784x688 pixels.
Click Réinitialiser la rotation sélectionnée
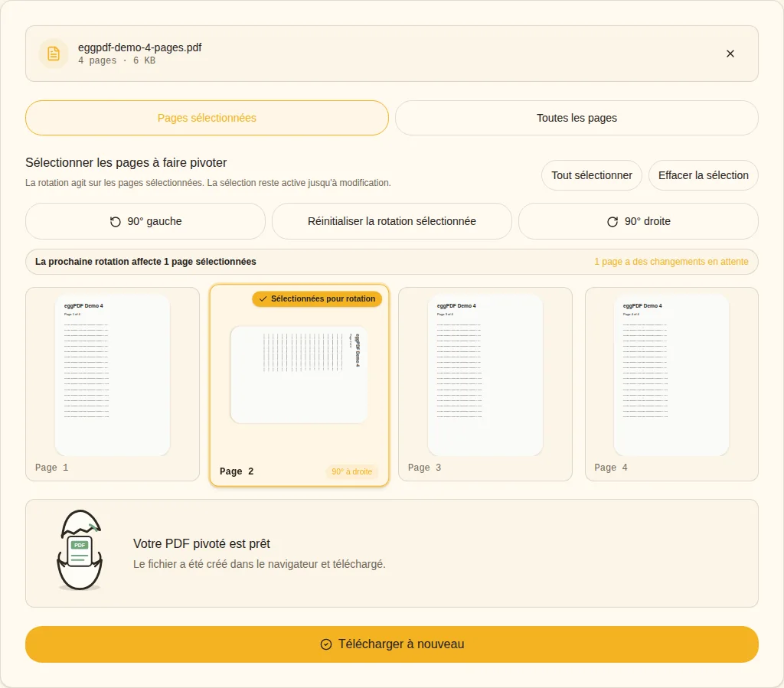(391, 221)
